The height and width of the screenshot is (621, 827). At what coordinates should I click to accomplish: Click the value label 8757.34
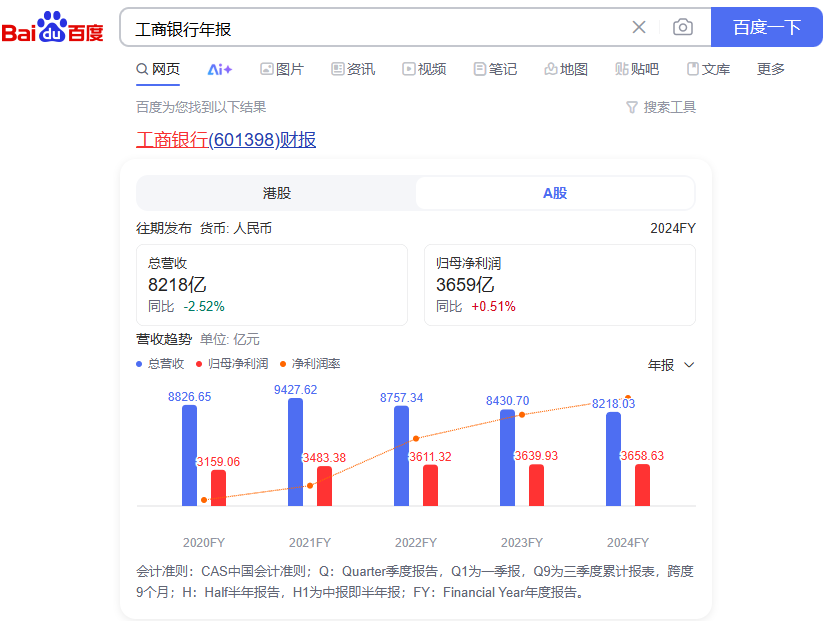pos(401,398)
